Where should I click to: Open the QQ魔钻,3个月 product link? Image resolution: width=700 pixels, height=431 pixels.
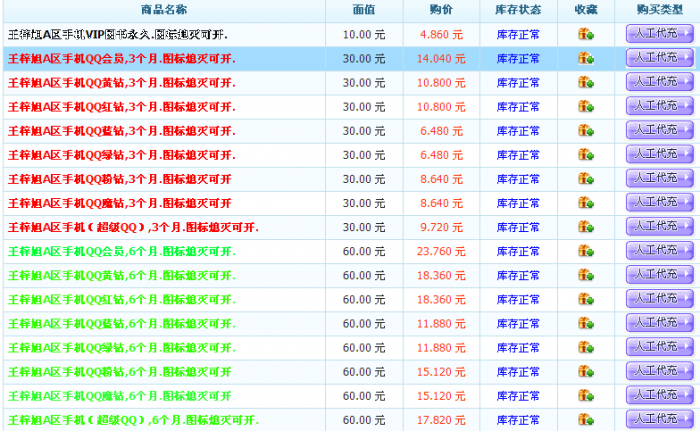120,203
